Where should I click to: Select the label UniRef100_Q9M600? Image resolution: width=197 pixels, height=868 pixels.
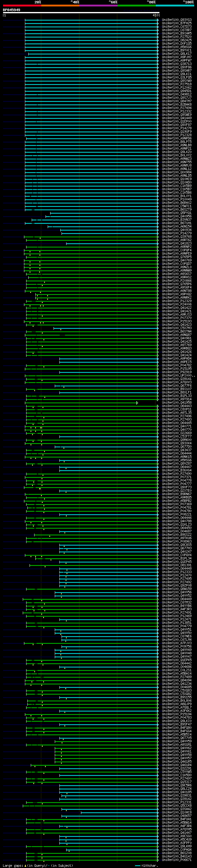click(177, 440)
